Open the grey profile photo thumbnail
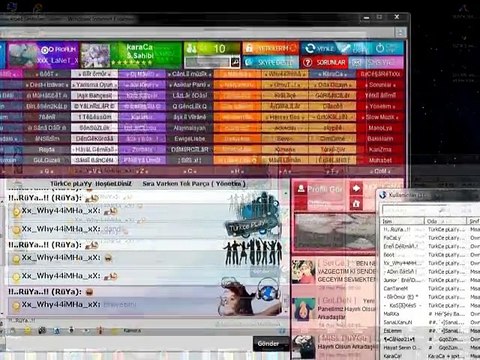Screen dimensions: 480x360 point(335,232)
